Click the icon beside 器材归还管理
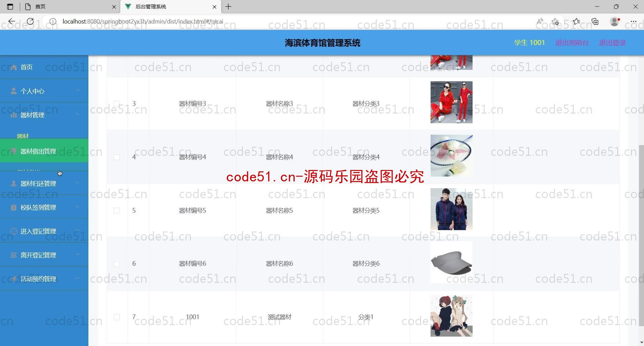The height and width of the screenshot is (346, 644). point(14,183)
